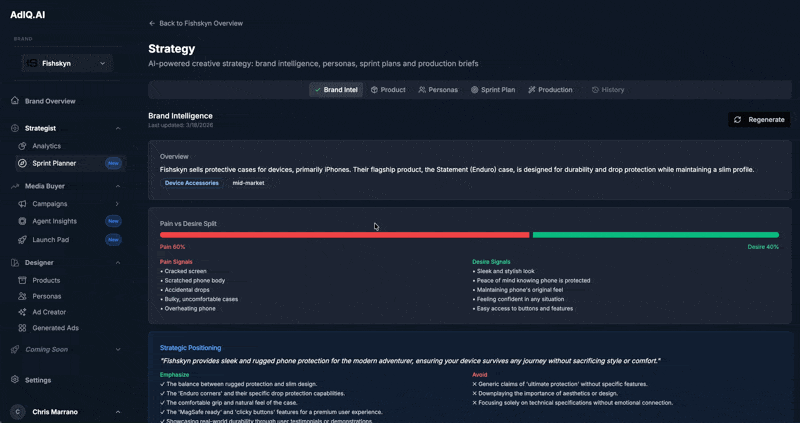Viewport: 800px width, 423px height.
Task: Click the Sprint Planner target icon
Action: [x=22, y=163]
